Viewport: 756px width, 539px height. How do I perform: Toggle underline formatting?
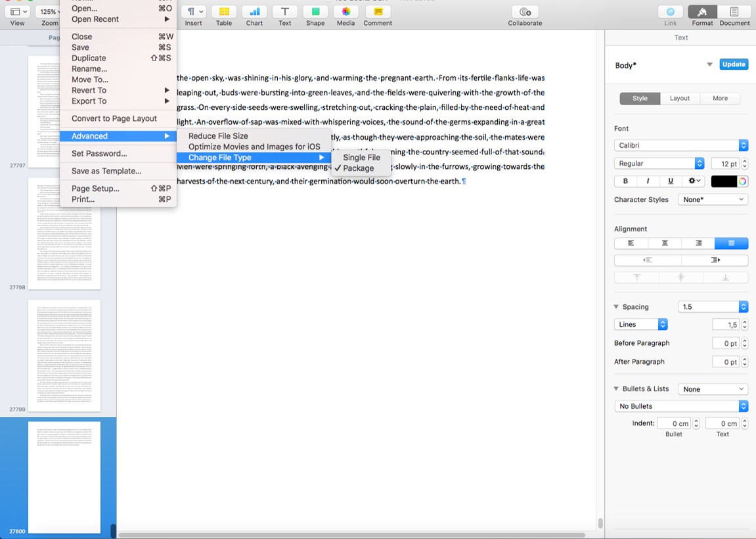671,181
